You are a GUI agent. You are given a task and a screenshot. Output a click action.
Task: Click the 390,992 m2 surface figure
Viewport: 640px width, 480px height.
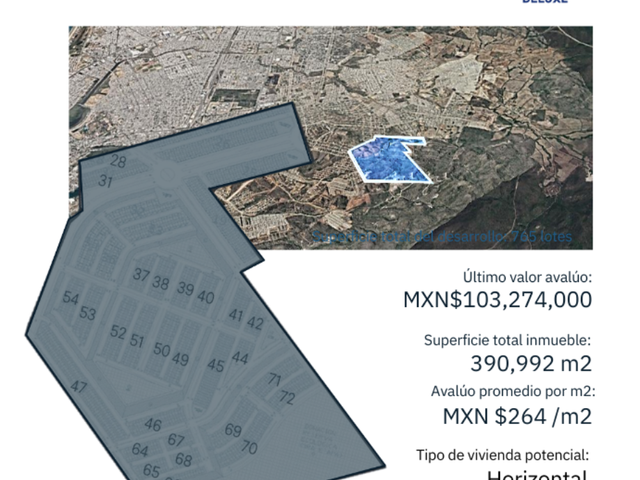(x=531, y=363)
